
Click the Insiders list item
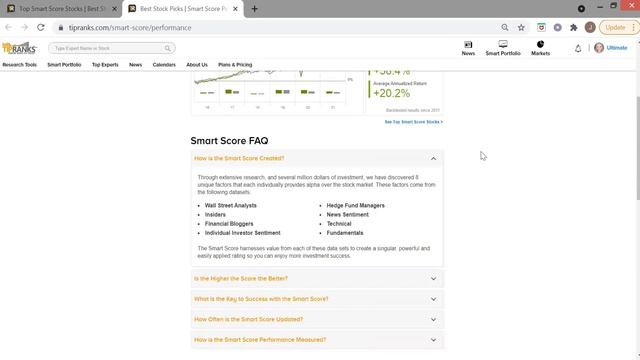pyautogui.click(x=215, y=215)
